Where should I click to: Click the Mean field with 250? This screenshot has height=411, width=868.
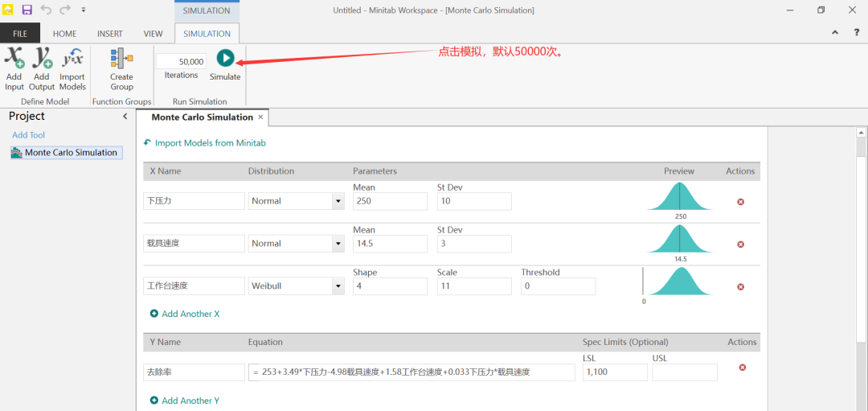(x=390, y=201)
